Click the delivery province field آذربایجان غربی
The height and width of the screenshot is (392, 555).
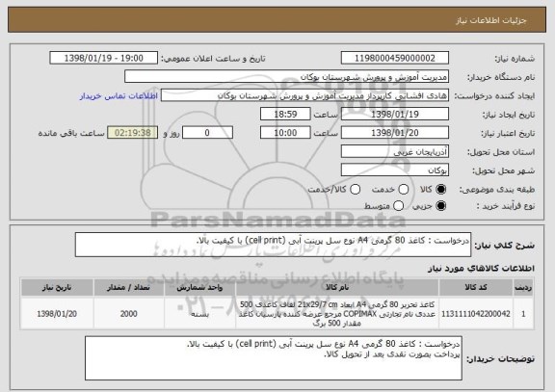pyautogui.click(x=395, y=152)
